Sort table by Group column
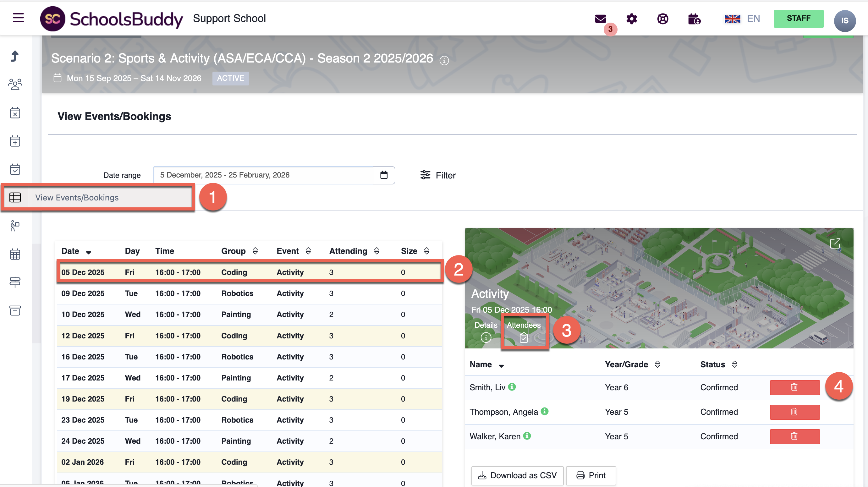The width and height of the screenshot is (868, 487). pos(255,251)
